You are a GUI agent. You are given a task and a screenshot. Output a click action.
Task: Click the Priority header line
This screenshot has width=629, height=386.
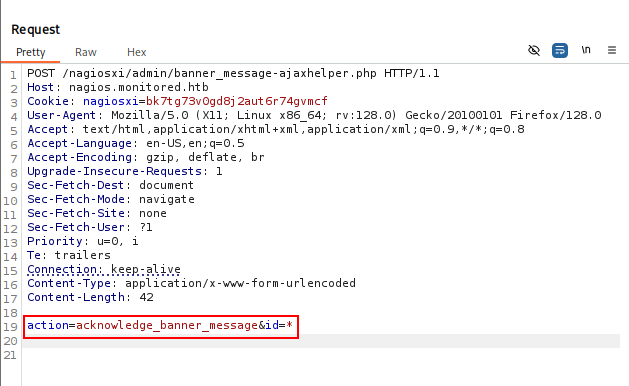pos(83,241)
